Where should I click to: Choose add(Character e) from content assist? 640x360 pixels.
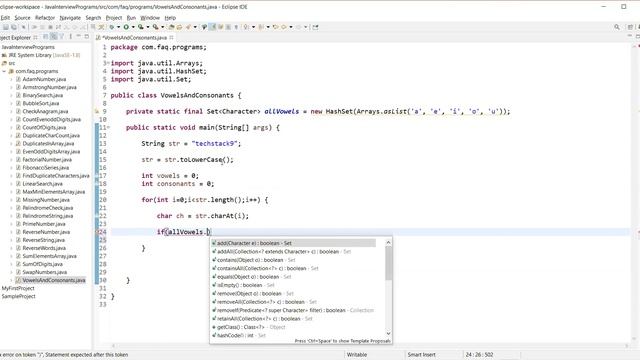(x=293, y=243)
